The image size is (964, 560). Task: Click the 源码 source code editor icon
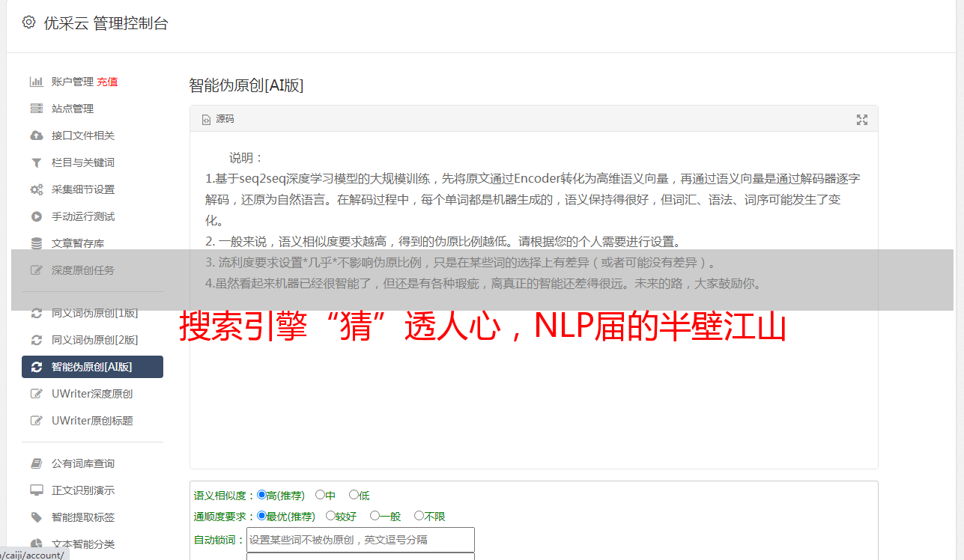206,120
